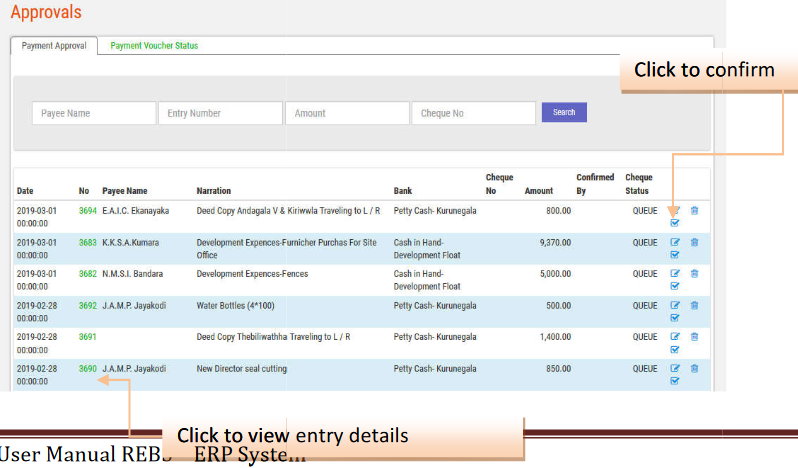Click the trash icon for entry 3682
Image resolution: width=798 pixels, height=468 pixels.
694,273
